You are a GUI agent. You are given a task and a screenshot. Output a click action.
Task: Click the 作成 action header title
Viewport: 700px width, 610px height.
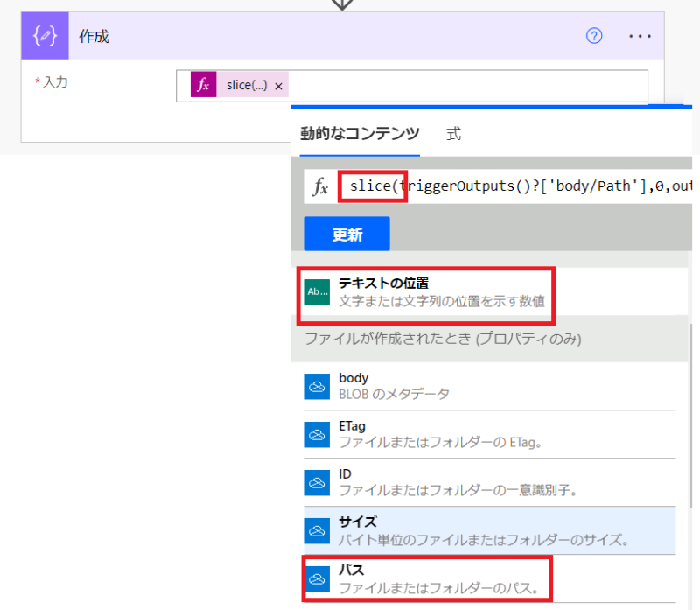(x=94, y=36)
